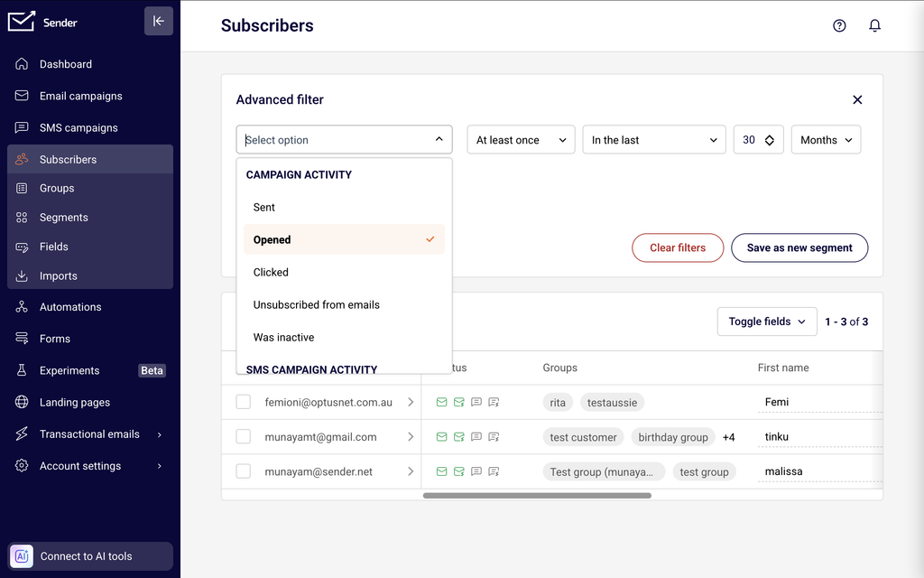This screenshot has width=924, height=578.
Task: Choose Sent in campaign activity list
Action: pyautogui.click(x=344, y=207)
